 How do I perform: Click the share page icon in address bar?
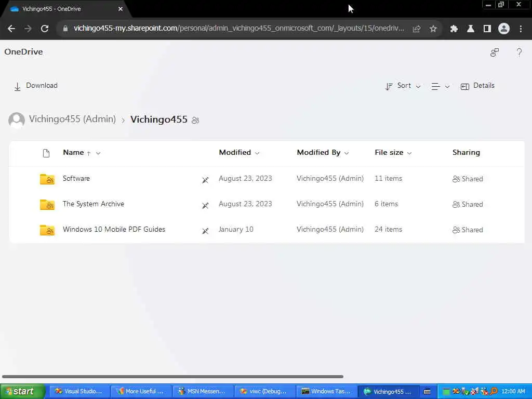click(417, 29)
